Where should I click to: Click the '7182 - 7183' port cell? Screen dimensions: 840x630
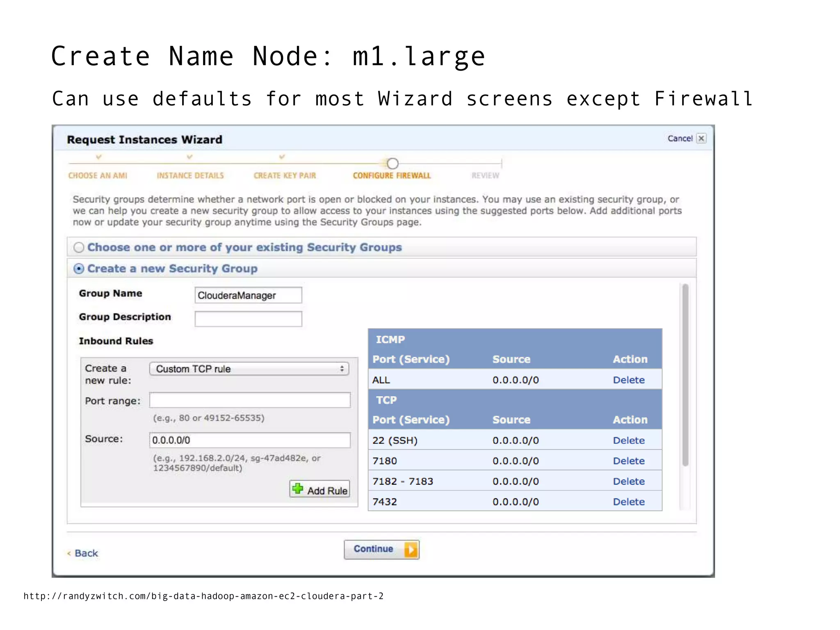[x=403, y=481]
